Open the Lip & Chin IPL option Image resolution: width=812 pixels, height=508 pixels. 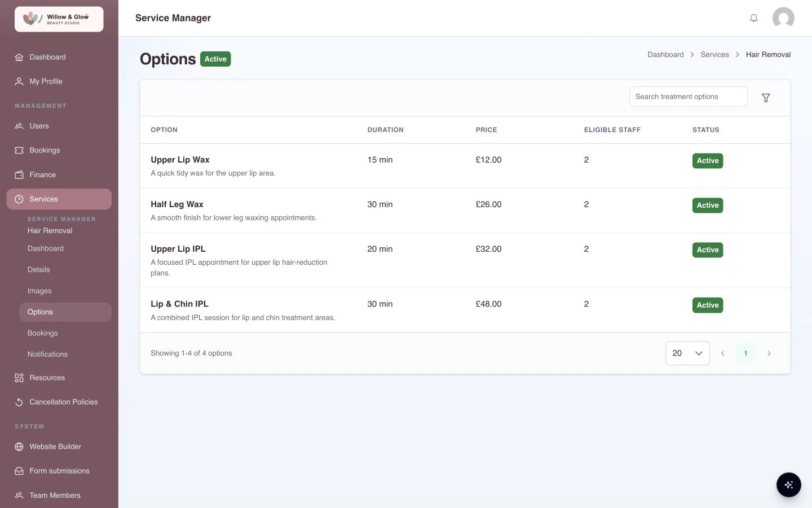click(x=179, y=304)
